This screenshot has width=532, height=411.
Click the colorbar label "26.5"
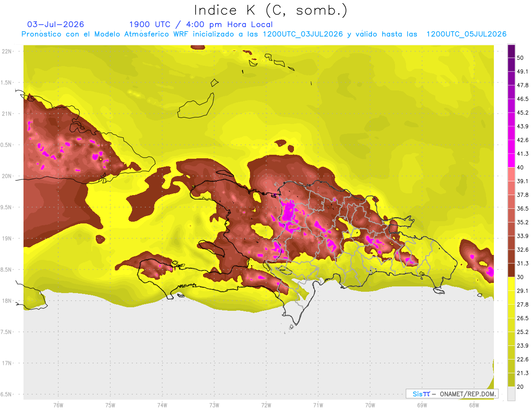[523, 318]
